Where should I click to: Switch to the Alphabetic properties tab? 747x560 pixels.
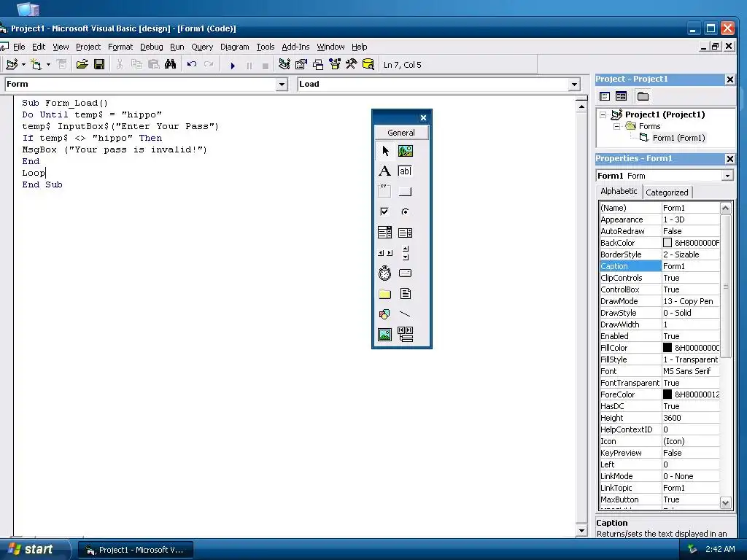619,191
